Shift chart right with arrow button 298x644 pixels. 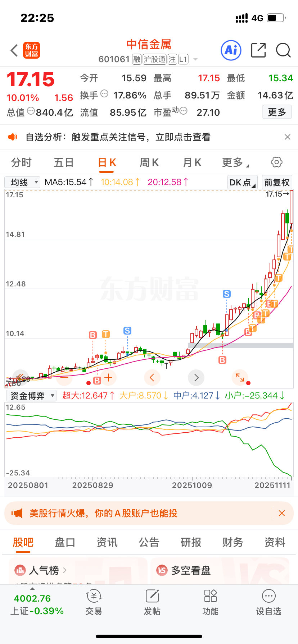point(196,377)
